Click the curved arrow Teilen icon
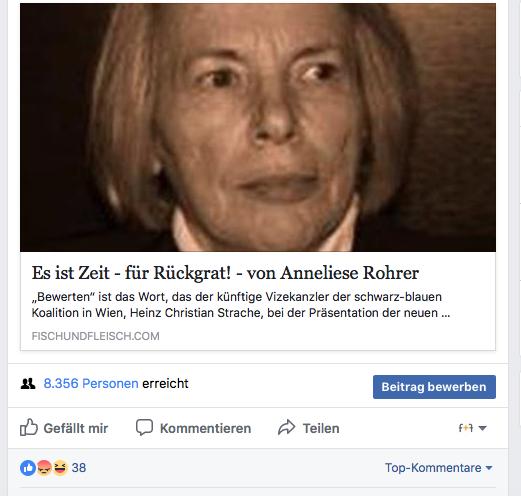Screen dimensions: 521x496 pos(287,427)
